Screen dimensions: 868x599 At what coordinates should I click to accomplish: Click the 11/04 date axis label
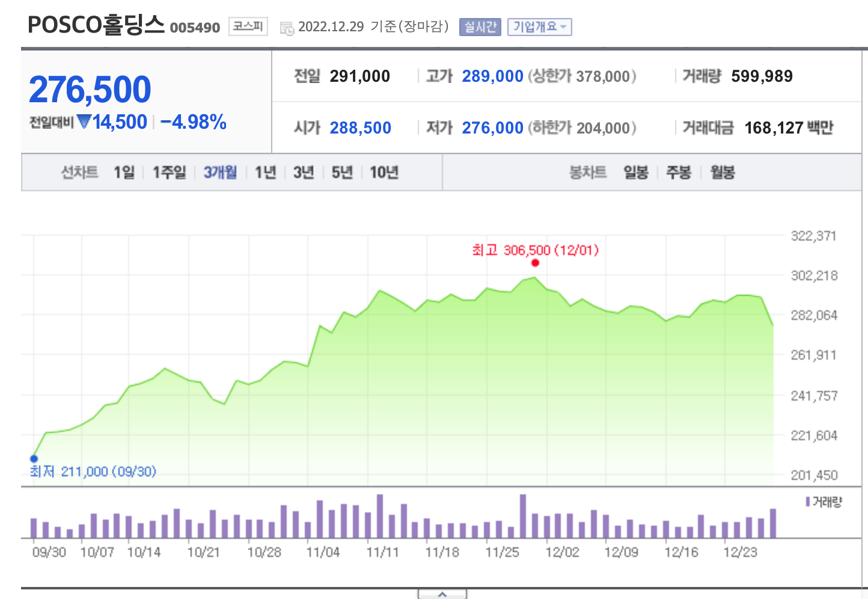tap(323, 552)
